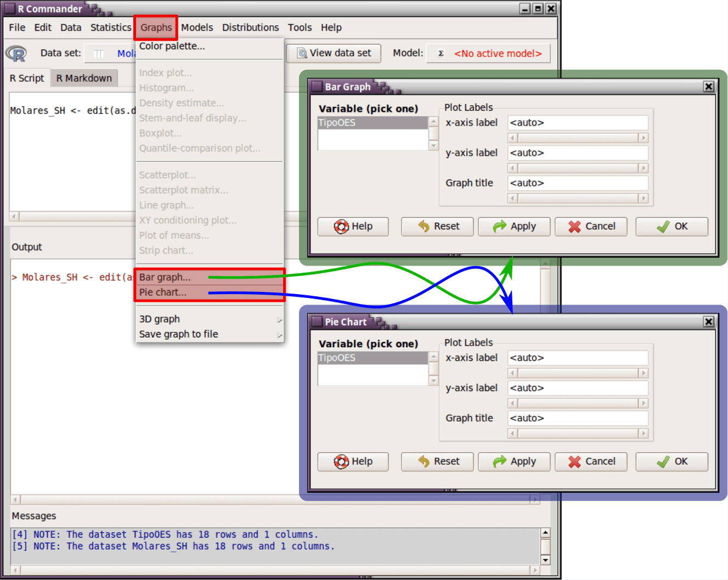The width and height of the screenshot is (728, 580).
Task: Click Apply in the Bar Graph dialog
Action: coord(514,227)
